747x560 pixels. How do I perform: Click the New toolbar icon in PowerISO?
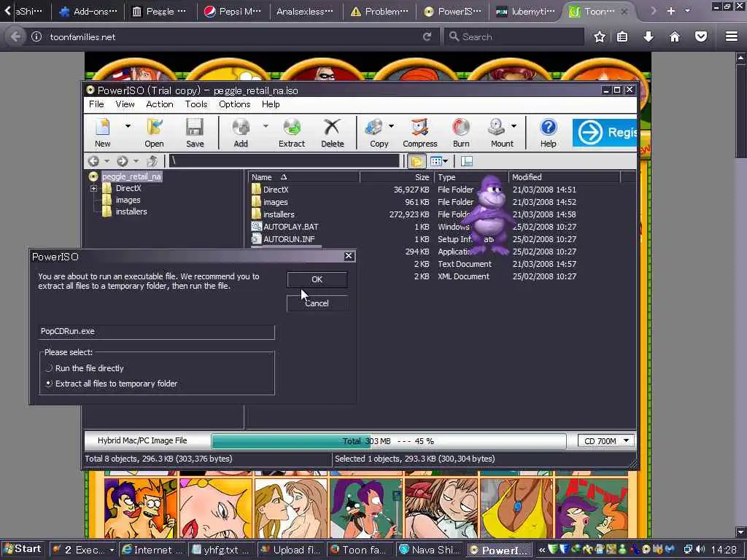point(102,133)
